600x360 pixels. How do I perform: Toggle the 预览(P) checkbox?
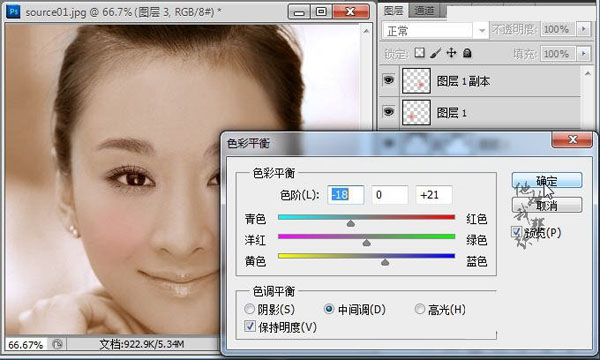coord(516,231)
